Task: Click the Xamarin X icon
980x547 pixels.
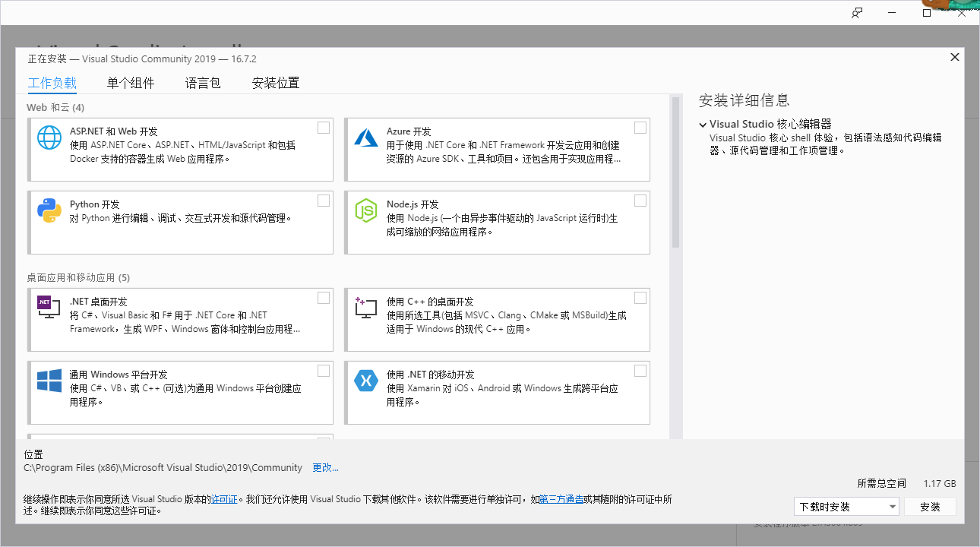Action: (366, 381)
